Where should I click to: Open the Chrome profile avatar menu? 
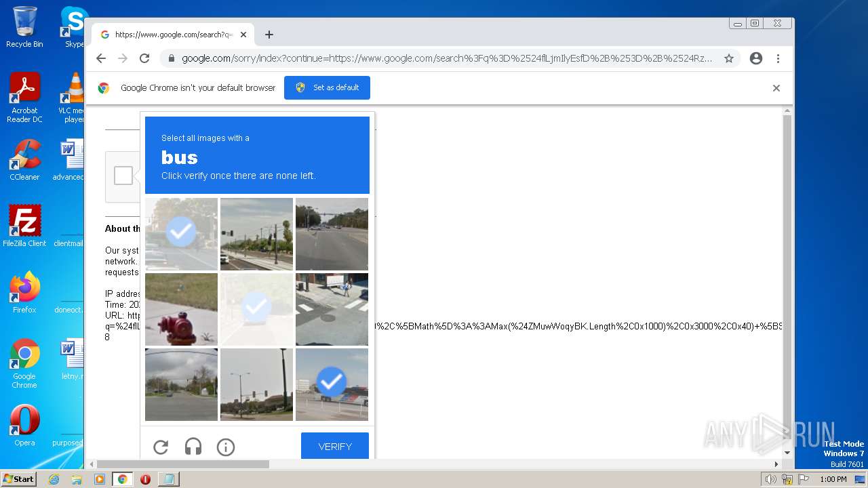point(756,58)
